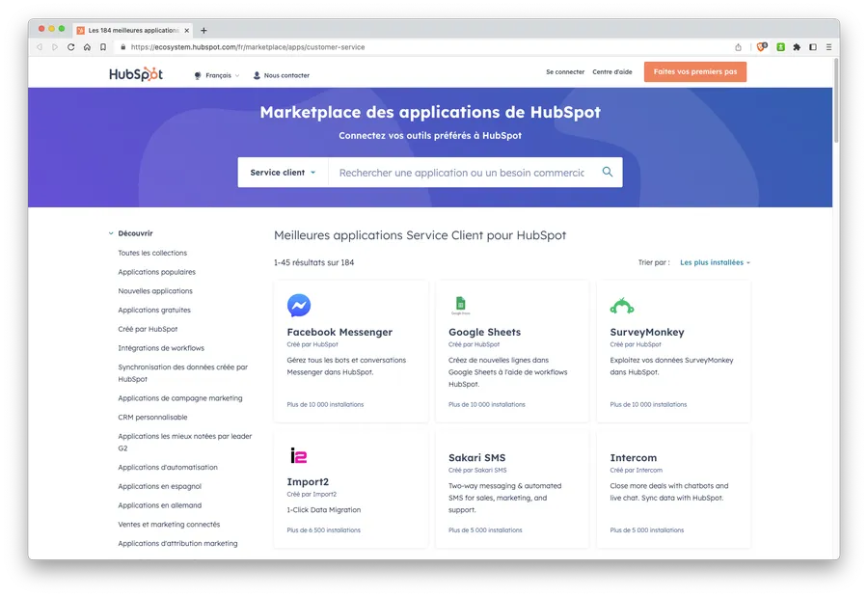The width and height of the screenshot is (868, 597).
Task: Click the person icon beside Nous contacter
Action: (x=257, y=75)
